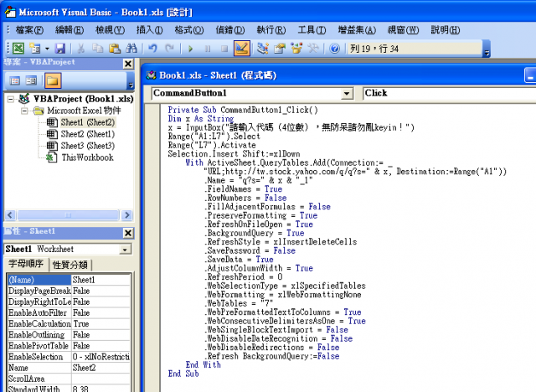Click the Break pause icon
Viewport: 536px width, 392px height.
coord(207,49)
